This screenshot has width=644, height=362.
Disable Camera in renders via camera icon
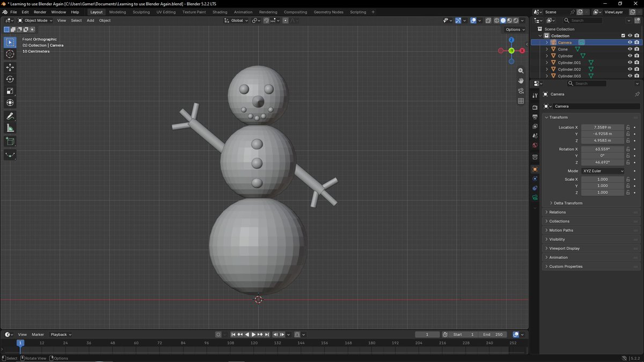636,42
